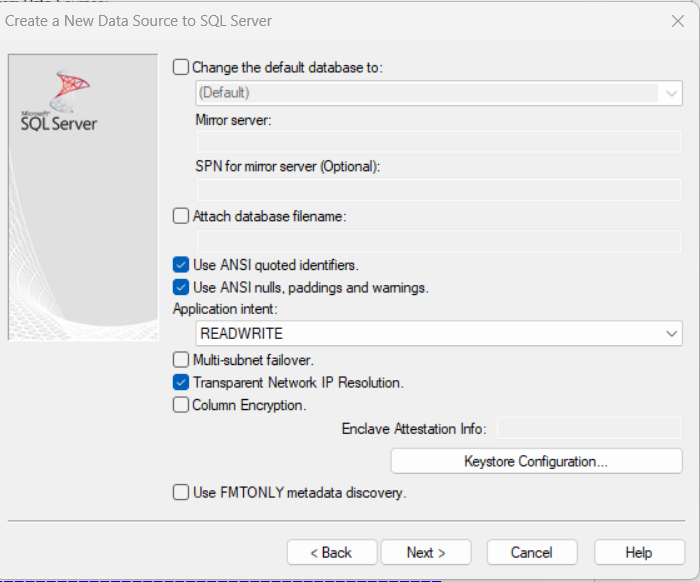
Task: Click the Keystore Configuration button
Action: click(536, 461)
